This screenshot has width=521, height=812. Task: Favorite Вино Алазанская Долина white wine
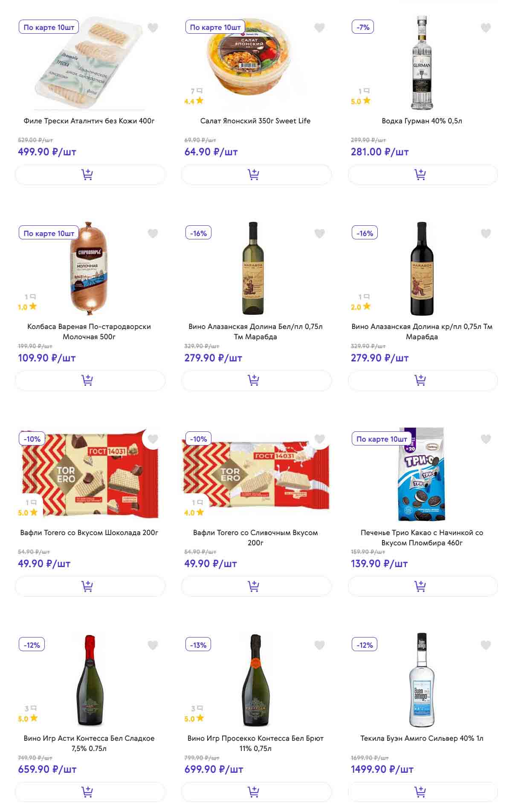[319, 233]
